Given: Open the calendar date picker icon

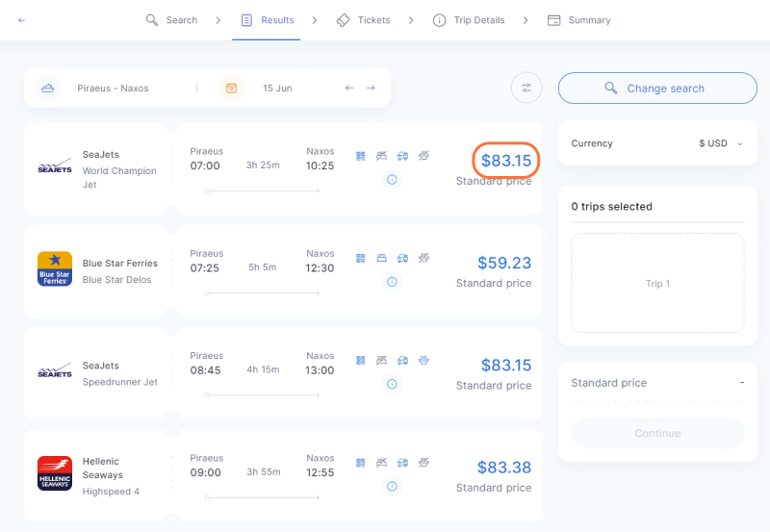Looking at the screenshot, I should [x=231, y=88].
